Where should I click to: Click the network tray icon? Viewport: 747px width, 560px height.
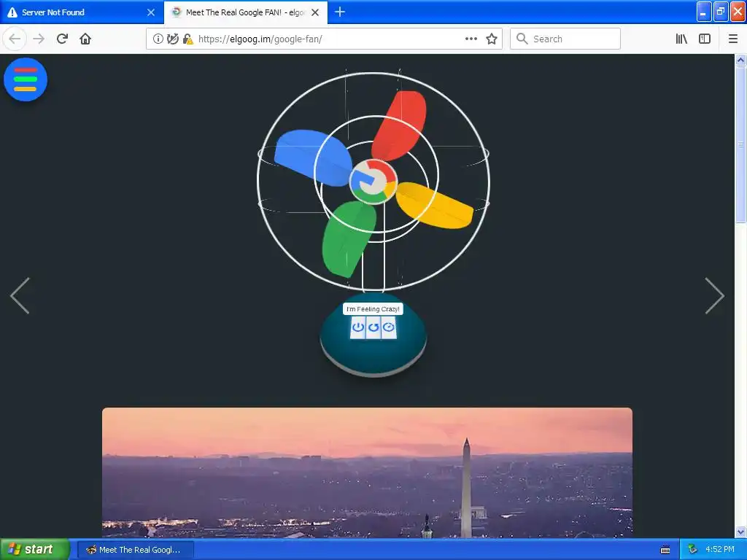693,550
